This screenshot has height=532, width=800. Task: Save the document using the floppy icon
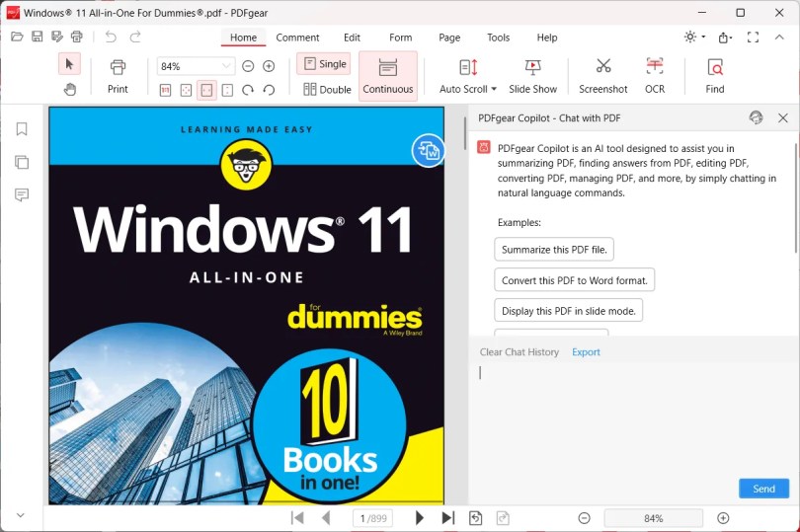coord(37,37)
